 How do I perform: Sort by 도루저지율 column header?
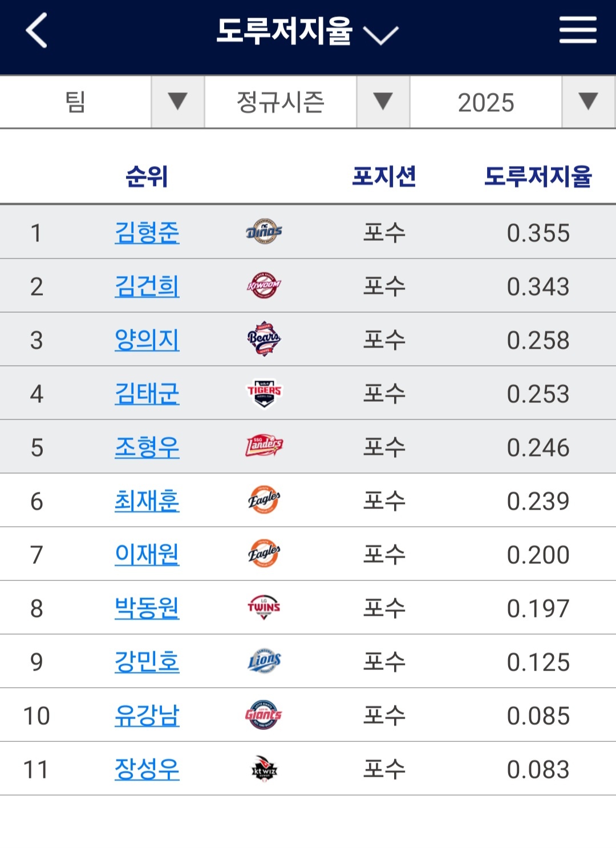click(538, 176)
